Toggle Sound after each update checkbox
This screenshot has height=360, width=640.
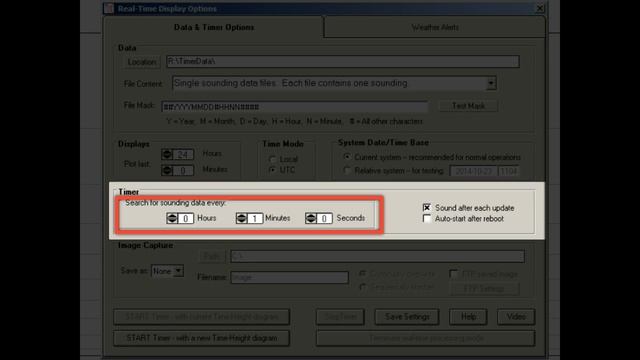(x=427, y=208)
